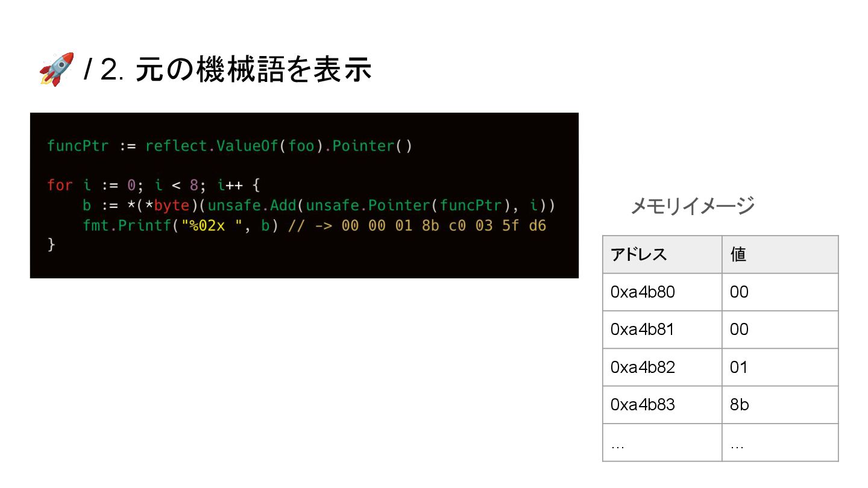The image size is (868, 488).
Task: Click the closing brace of the for loop
Action: click(51, 245)
